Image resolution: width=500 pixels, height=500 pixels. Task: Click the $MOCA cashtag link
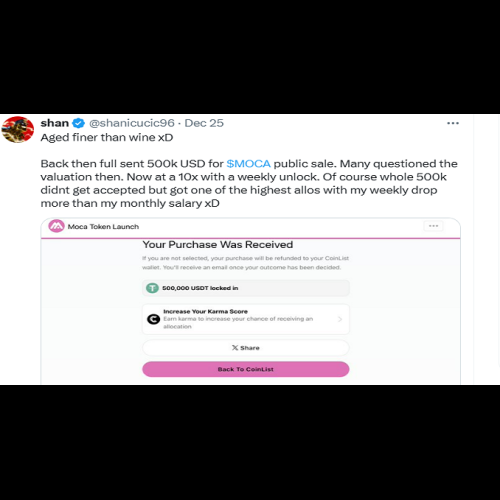point(248,164)
